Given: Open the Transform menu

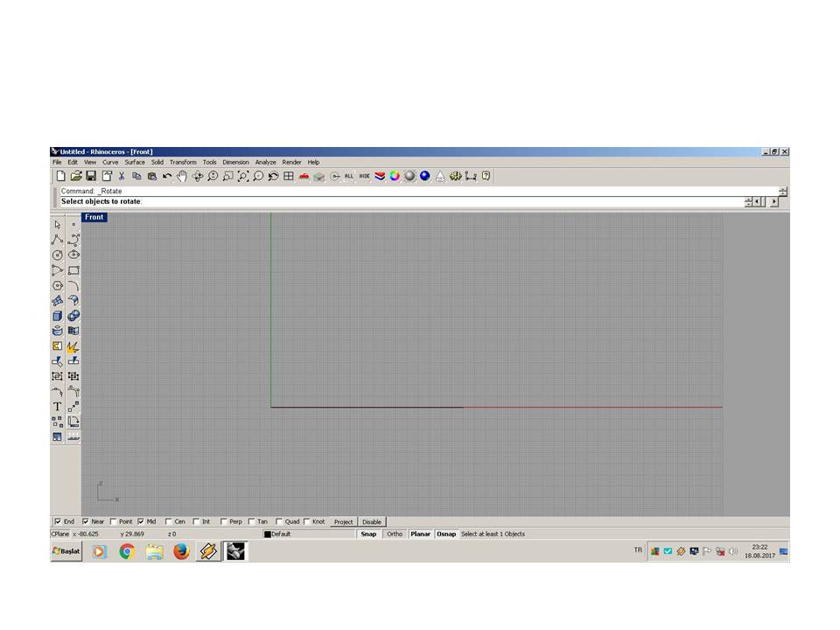Looking at the screenshot, I should [183, 162].
